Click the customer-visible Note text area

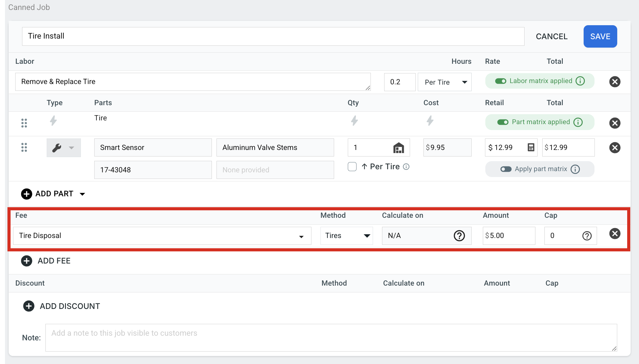coord(331,338)
